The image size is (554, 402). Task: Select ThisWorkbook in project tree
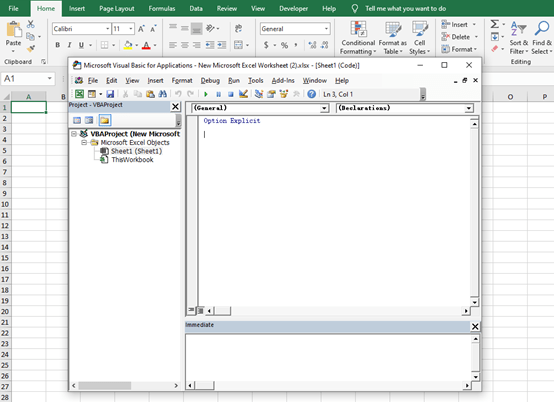point(132,160)
